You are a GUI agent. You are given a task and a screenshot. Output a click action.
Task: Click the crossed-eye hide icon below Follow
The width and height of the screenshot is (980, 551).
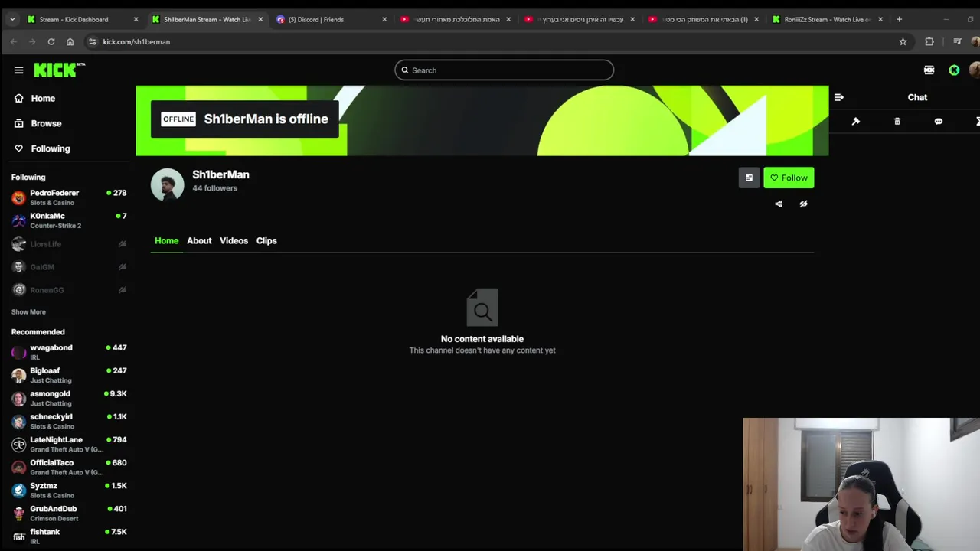(x=803, y=204)
